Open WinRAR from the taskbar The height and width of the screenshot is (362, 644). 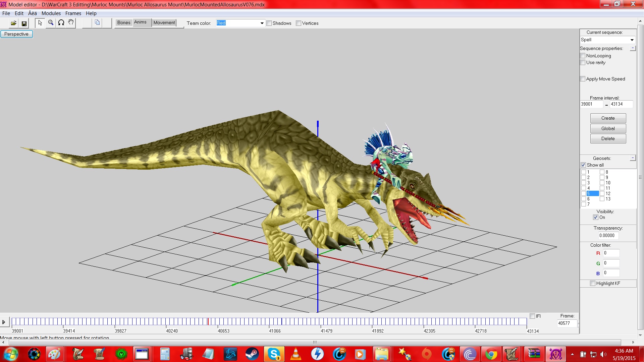click(534, 354)
